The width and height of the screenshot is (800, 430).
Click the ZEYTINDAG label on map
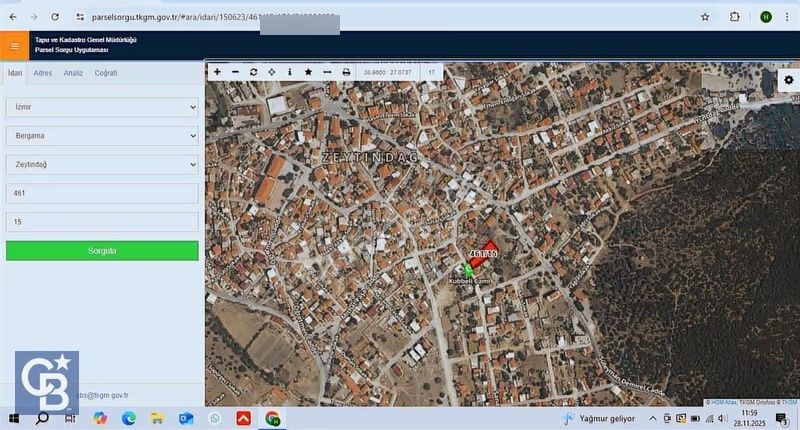click(370, 158)
